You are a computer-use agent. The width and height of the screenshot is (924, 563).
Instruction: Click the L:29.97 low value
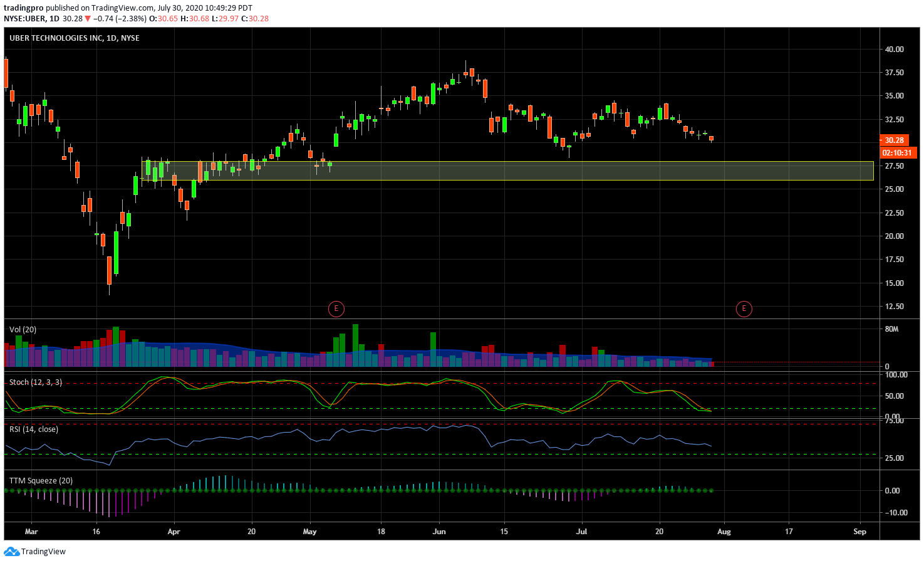point(225,19)
